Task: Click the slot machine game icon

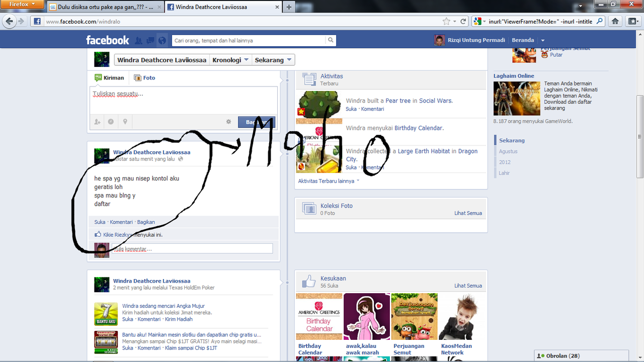Action: tap(106, 342)
